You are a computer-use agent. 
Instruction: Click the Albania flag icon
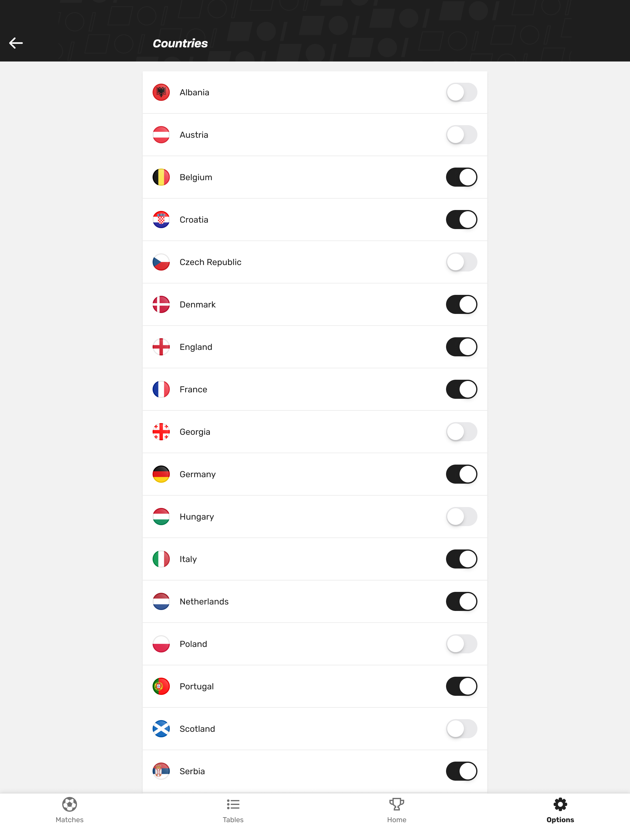161,92
